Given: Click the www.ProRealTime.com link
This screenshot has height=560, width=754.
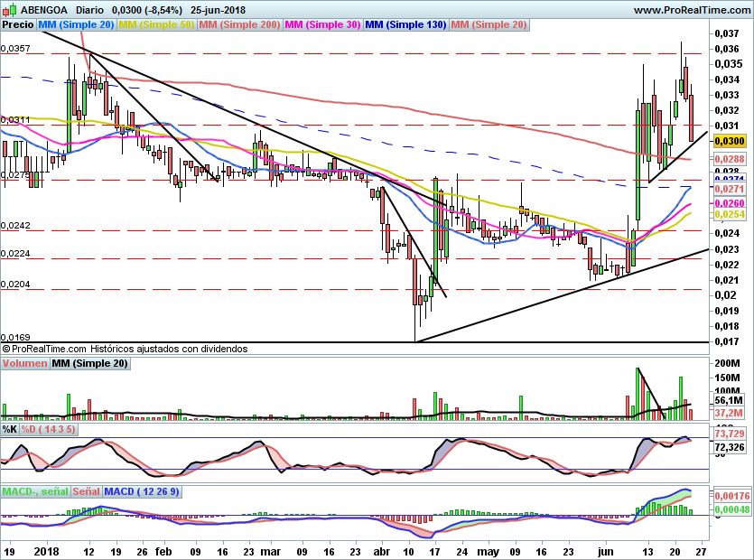Looking at the screenshot, I should point(693,10).
